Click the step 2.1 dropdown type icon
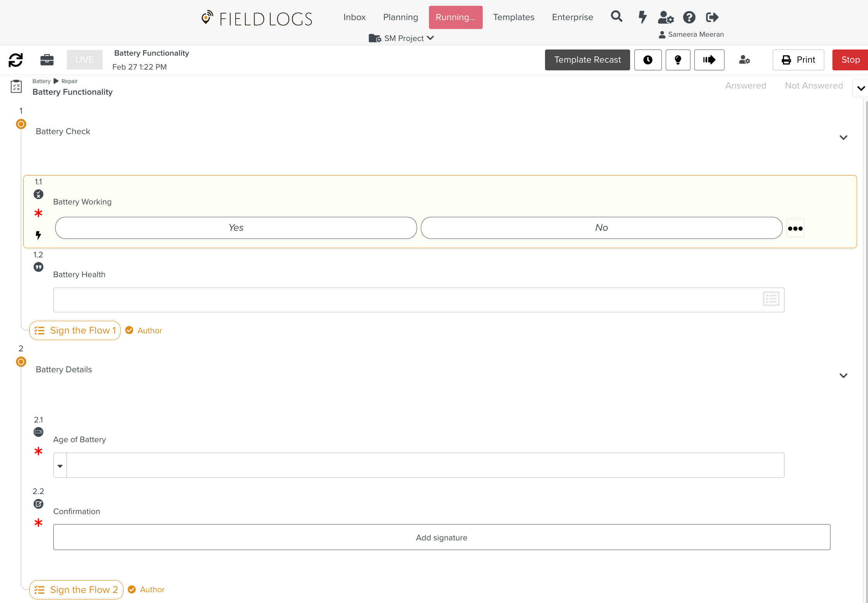 (38, 432)
